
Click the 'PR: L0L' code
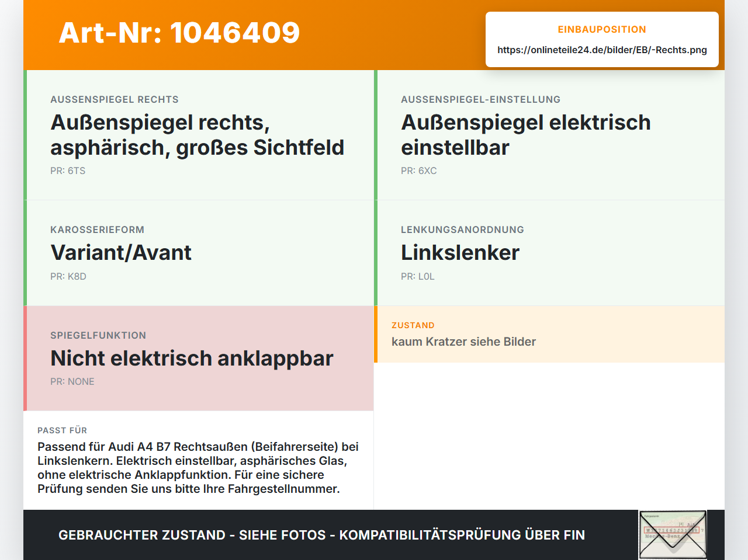point(418,276)
